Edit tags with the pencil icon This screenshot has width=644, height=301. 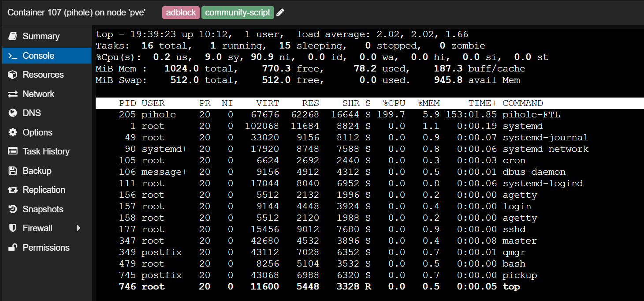[x=280, y=12]
